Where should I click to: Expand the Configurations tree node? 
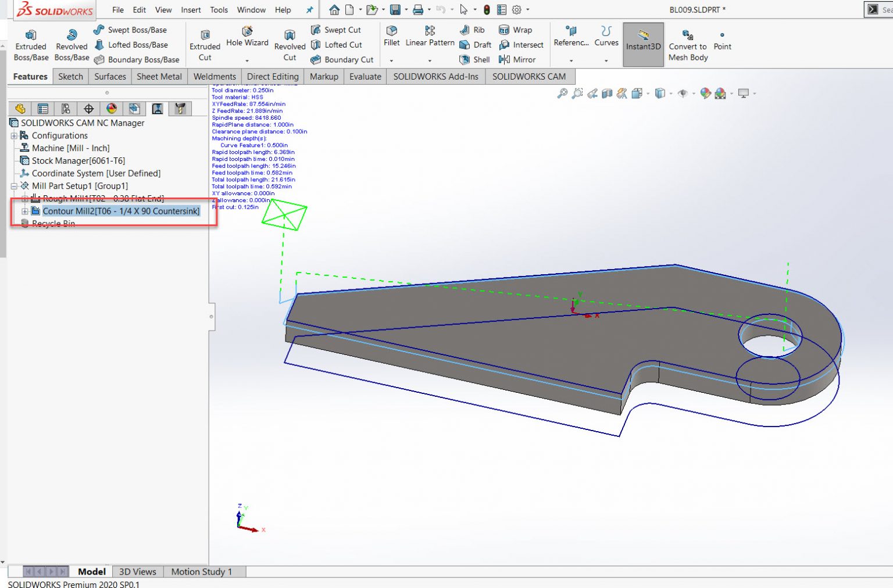(14, 136)
